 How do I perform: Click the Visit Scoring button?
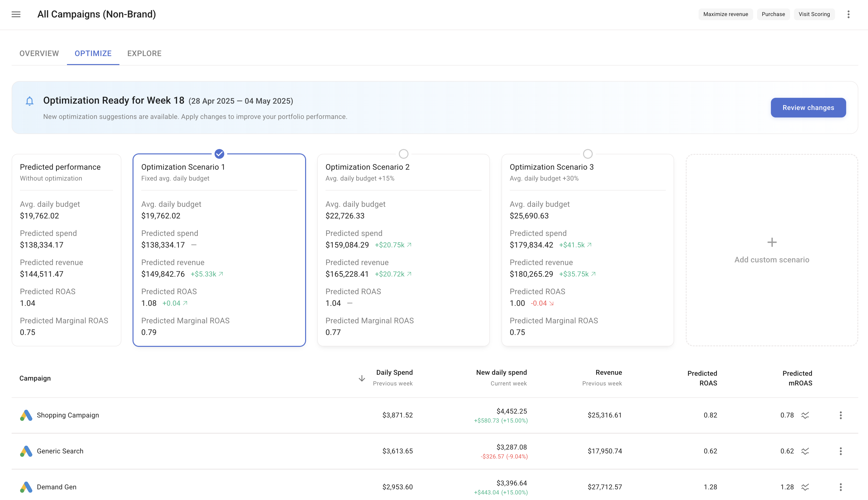click(x=814, y=14)
